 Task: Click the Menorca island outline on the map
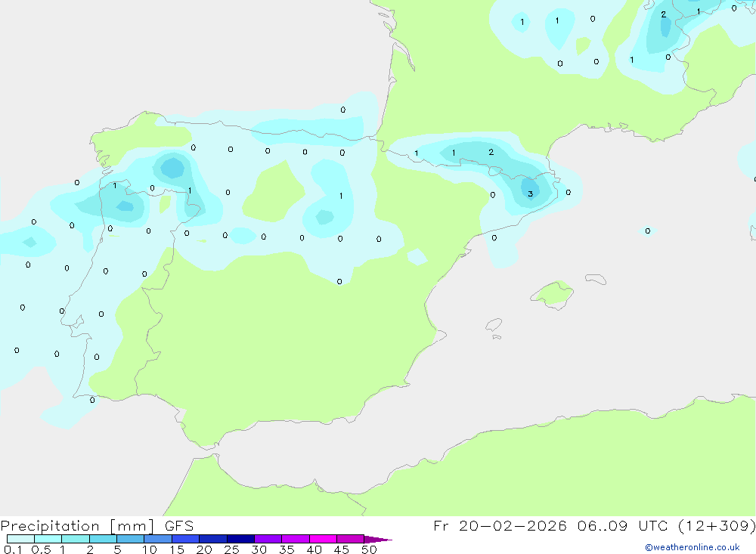(596, 279)
